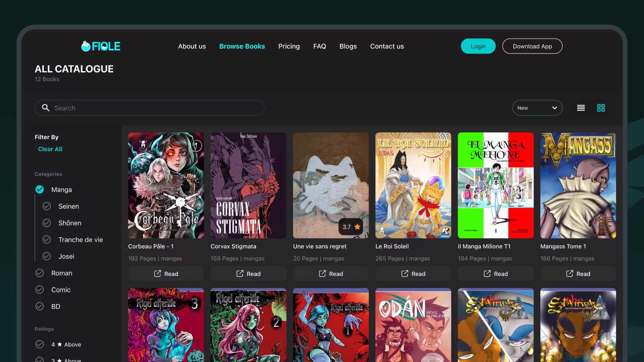Select the 4 star Above rating filter

pos(39,344)
